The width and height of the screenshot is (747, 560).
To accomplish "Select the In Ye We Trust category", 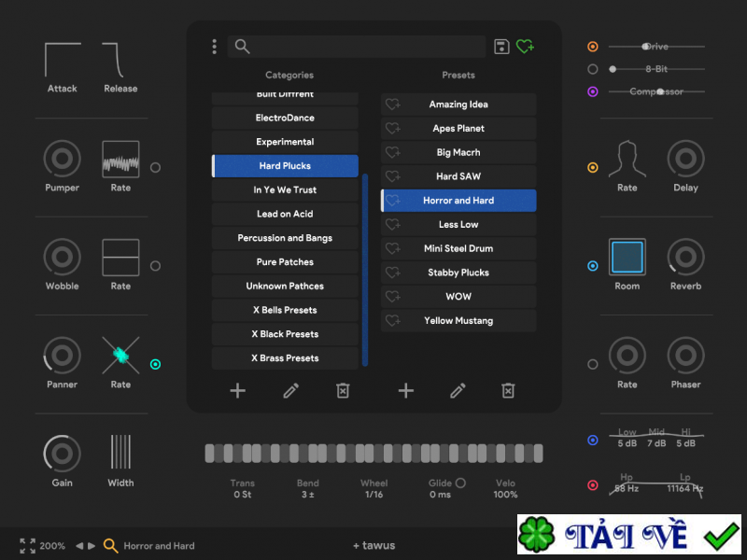I will (x=285, y=190).
